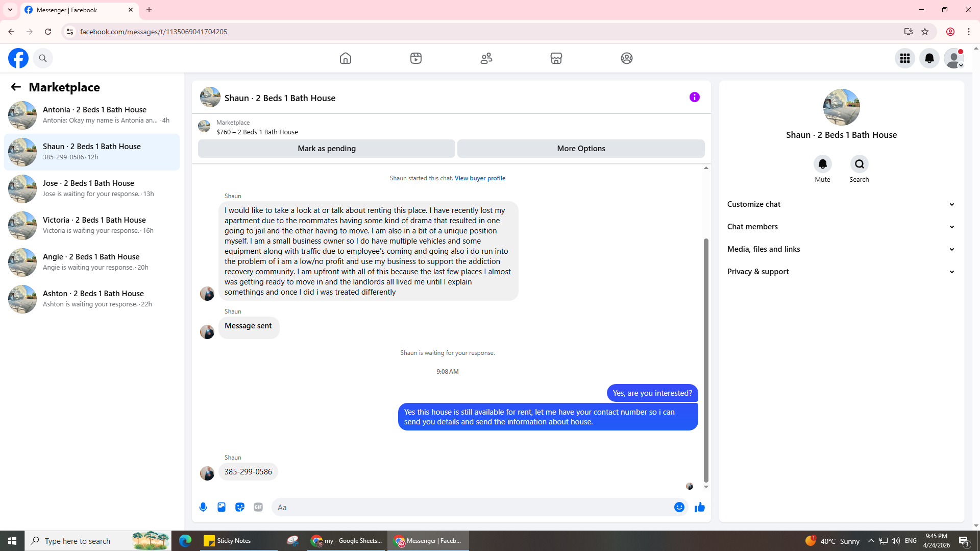980x551 pixels.
Task: Bookmark this page with the star icon
Action: point(925,32)
